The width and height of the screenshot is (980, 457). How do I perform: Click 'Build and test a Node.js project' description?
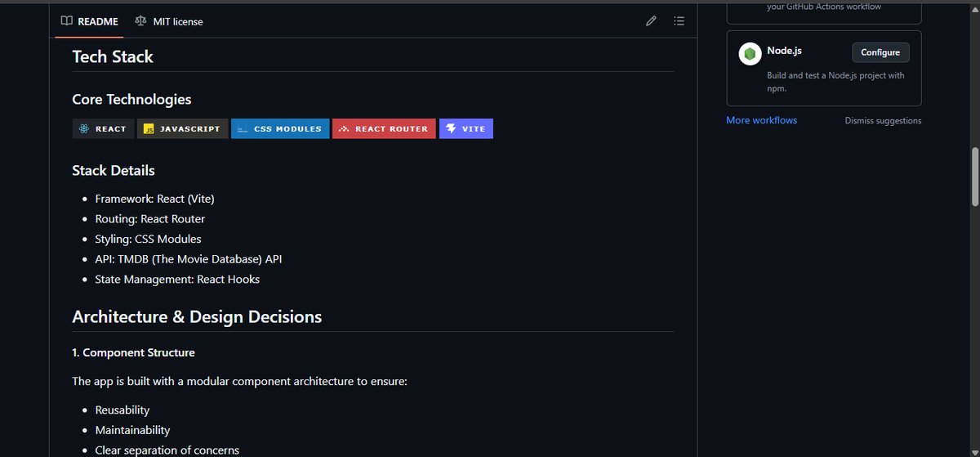(x=835, y=82)
